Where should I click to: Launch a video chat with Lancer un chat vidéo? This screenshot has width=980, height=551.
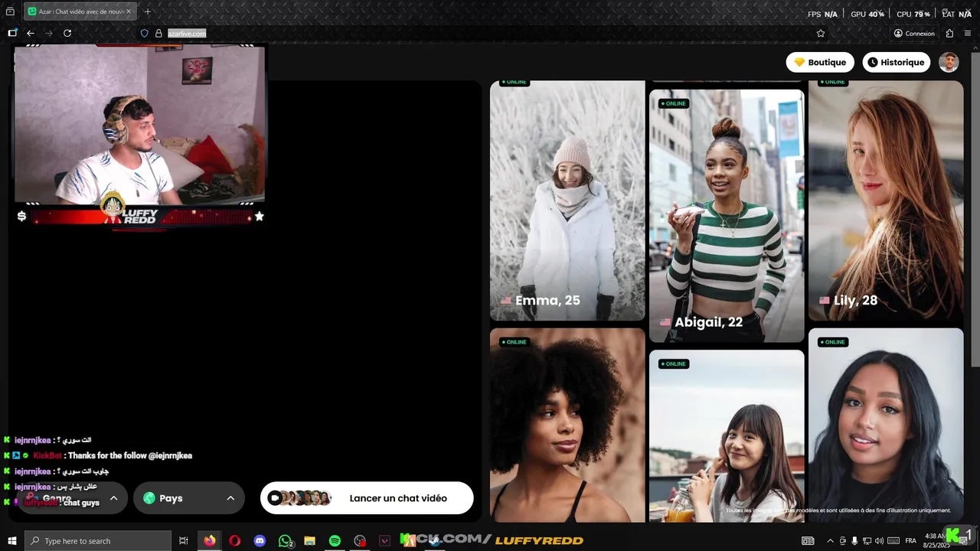367,498
